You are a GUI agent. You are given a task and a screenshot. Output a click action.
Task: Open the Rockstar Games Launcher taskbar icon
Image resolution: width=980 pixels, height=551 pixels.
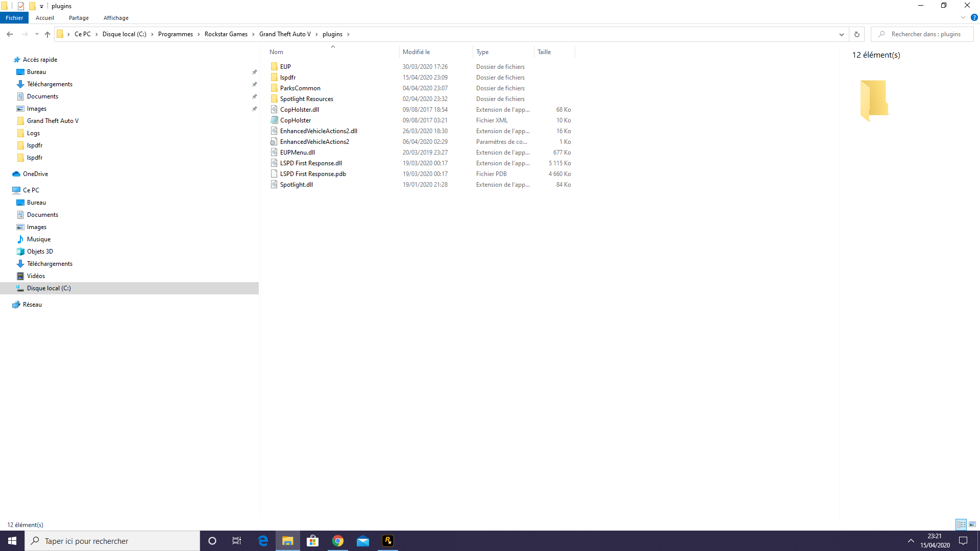388,541
